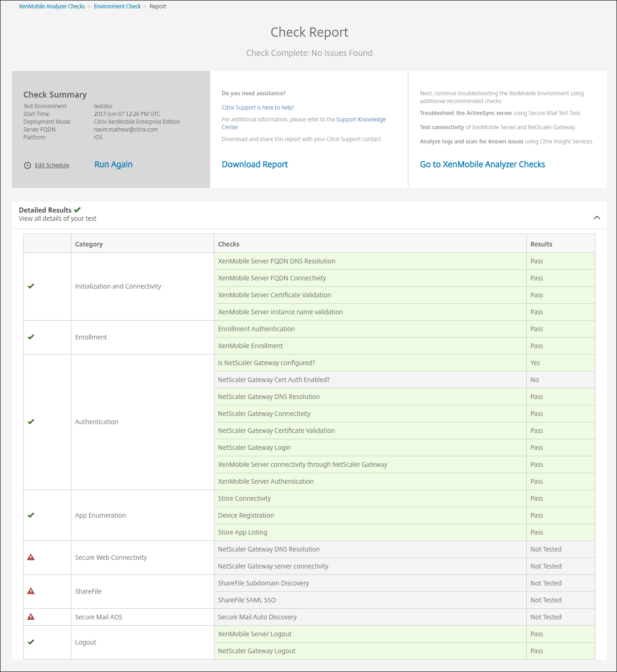Screen dimensions: 617x672
Task: Click the Check Summary heading
Action: coord(55,95)
